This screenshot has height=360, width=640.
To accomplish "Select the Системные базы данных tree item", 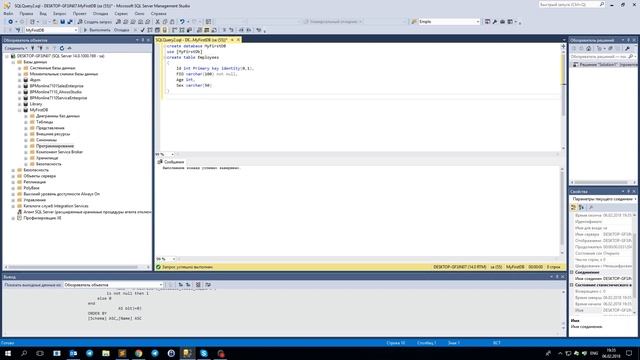I will pos(53,68).
